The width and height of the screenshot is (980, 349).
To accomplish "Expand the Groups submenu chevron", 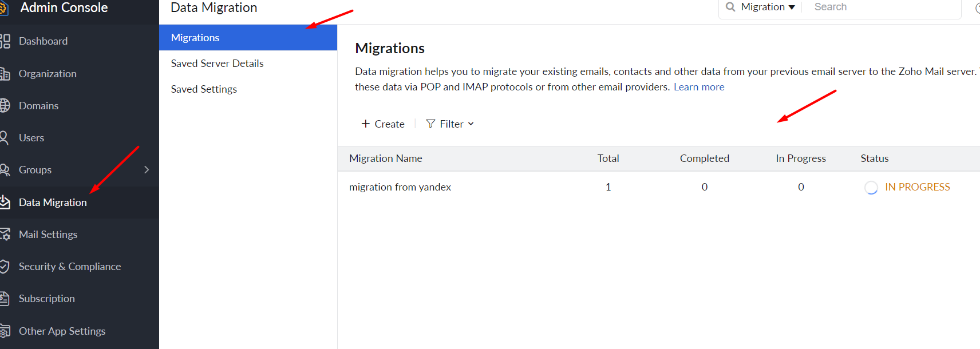I will pyautogui.click(x=147, y=170).
